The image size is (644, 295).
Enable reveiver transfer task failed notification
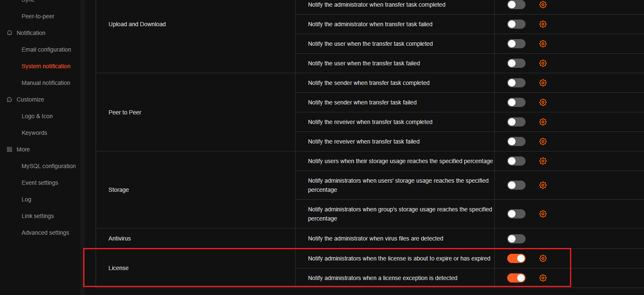coord(516,141)
